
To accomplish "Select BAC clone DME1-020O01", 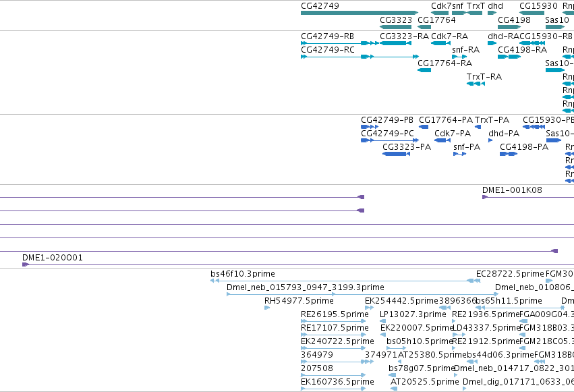I will click(x=298, y=264).
